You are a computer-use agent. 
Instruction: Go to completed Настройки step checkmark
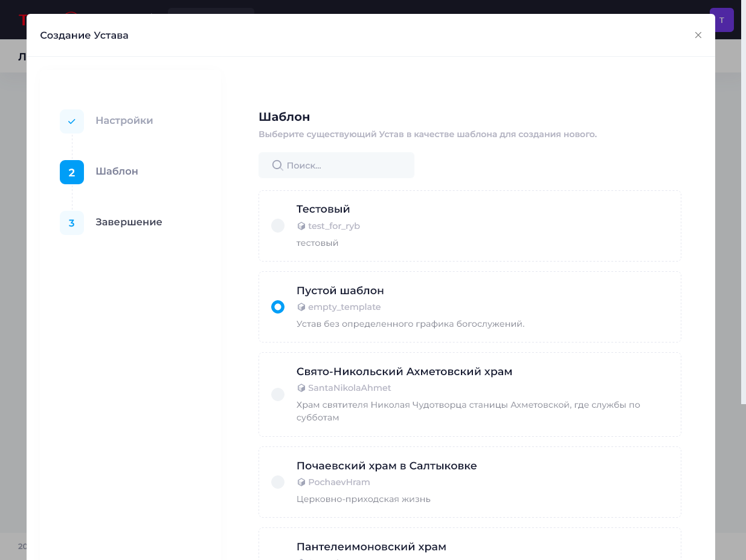72,121
